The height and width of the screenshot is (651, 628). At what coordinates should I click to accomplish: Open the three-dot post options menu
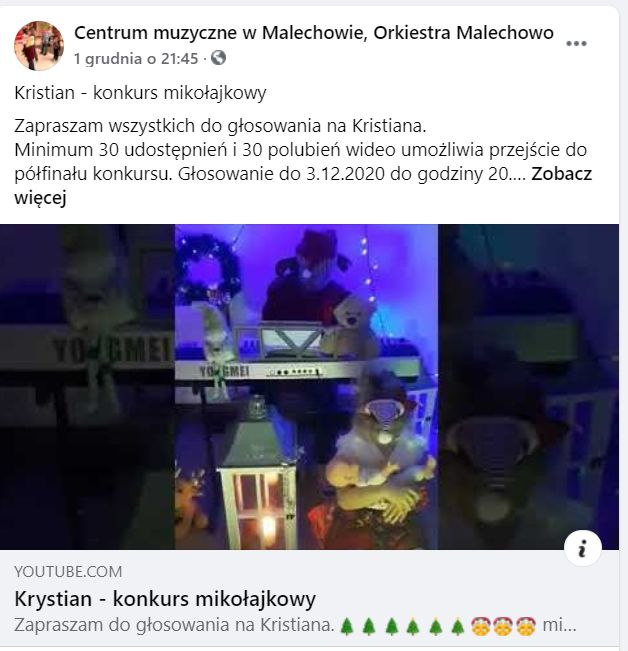pos(576,43)
